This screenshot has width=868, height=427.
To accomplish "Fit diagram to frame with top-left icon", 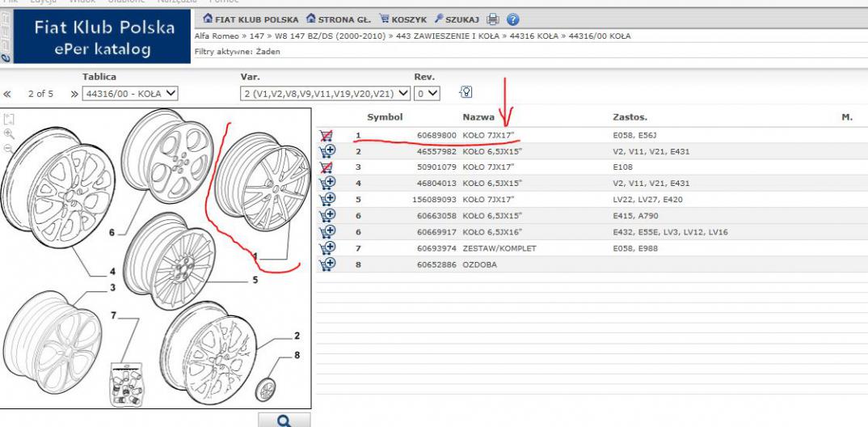I will (9, 119).
